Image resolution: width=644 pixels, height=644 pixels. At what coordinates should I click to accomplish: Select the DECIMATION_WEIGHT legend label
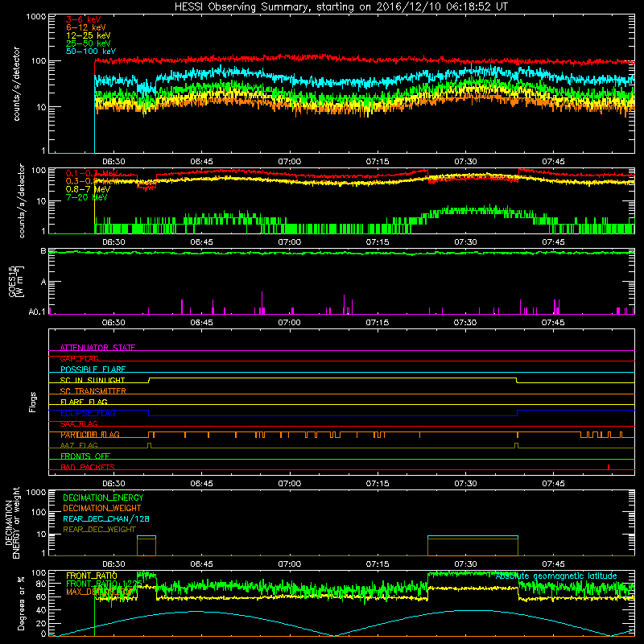point(102,508)
